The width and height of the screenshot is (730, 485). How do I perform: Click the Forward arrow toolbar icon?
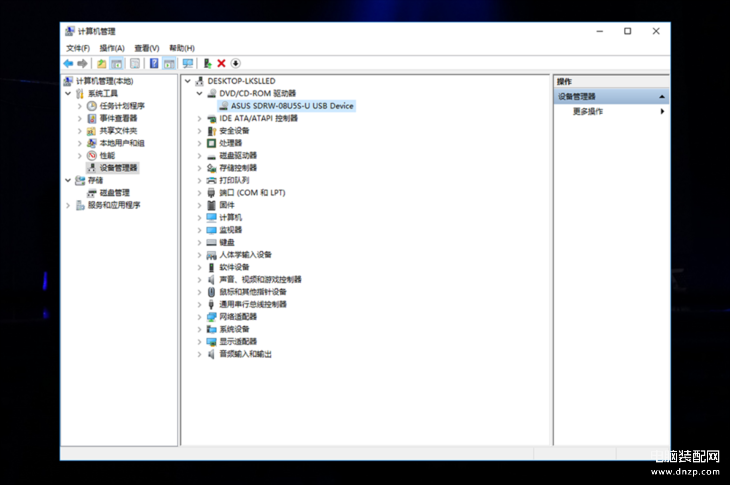pos(82,63)
